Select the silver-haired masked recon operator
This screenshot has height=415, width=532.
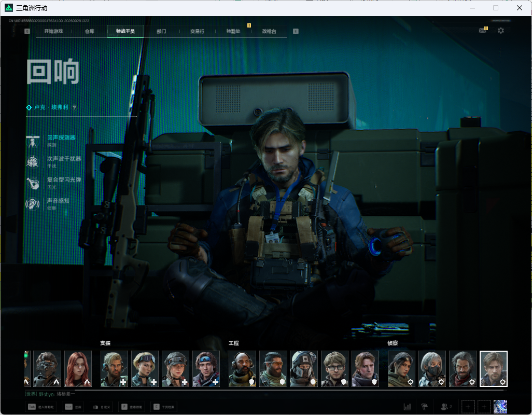point(432,369)
